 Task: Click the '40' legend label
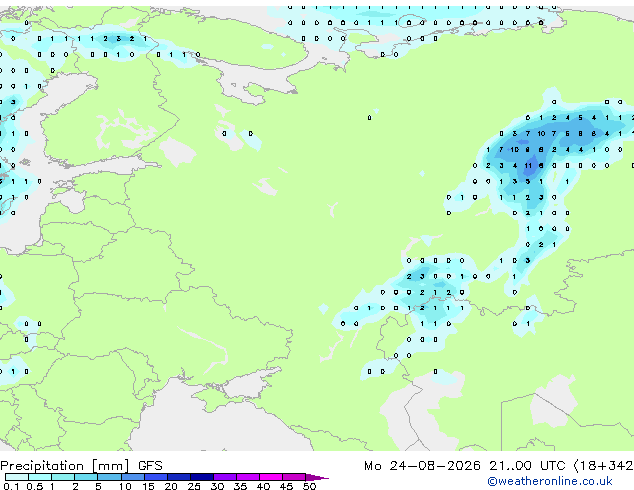click(x=263, y=486)
